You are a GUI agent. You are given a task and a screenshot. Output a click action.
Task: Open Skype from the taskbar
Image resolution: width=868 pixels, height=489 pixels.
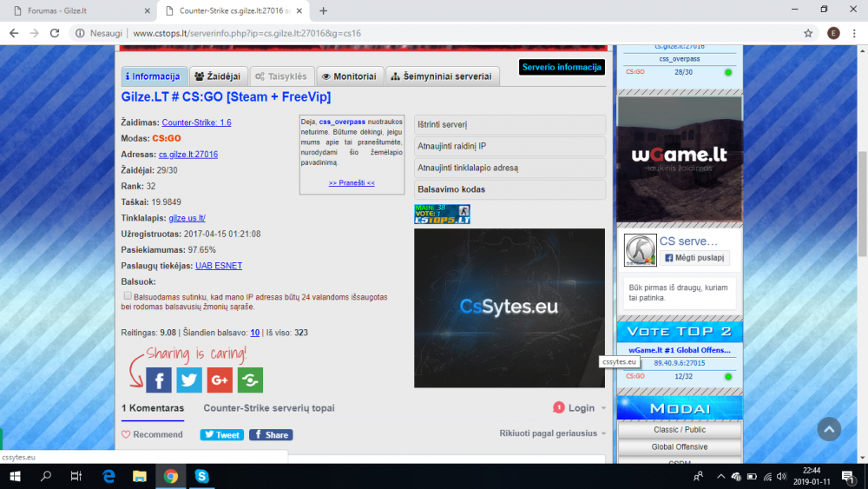(x=201, y=476)
